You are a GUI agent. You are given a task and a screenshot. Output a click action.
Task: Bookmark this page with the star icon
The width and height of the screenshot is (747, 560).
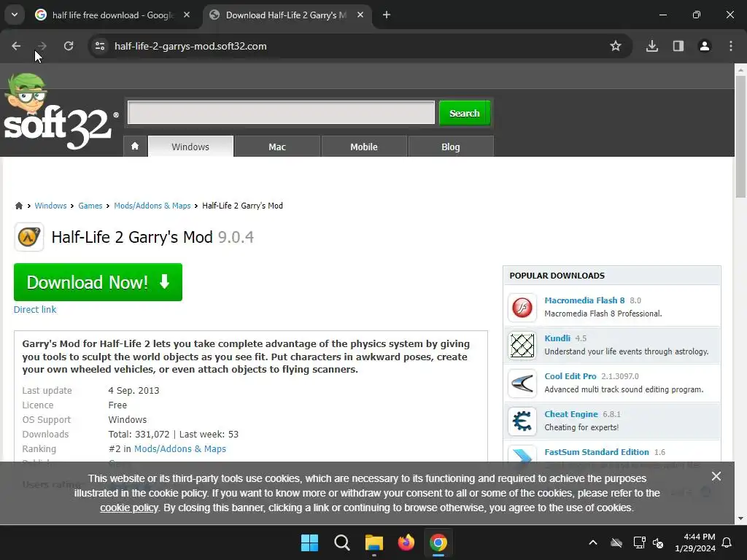[616, 46]
